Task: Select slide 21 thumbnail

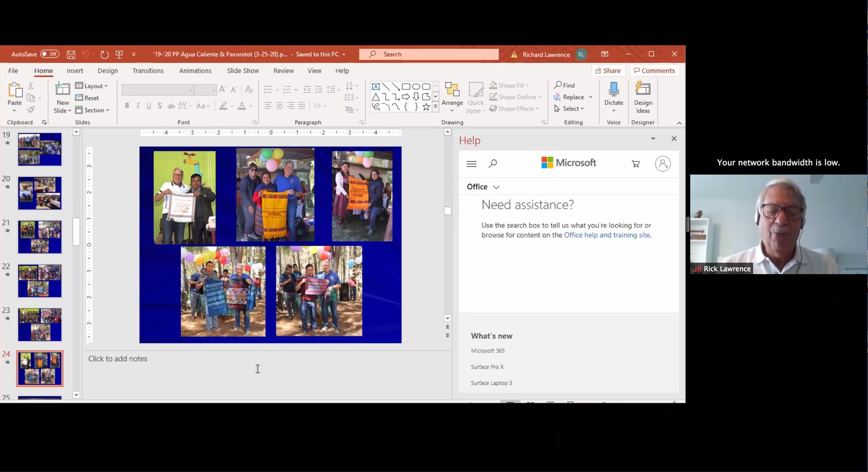Action: coord(39,237)
